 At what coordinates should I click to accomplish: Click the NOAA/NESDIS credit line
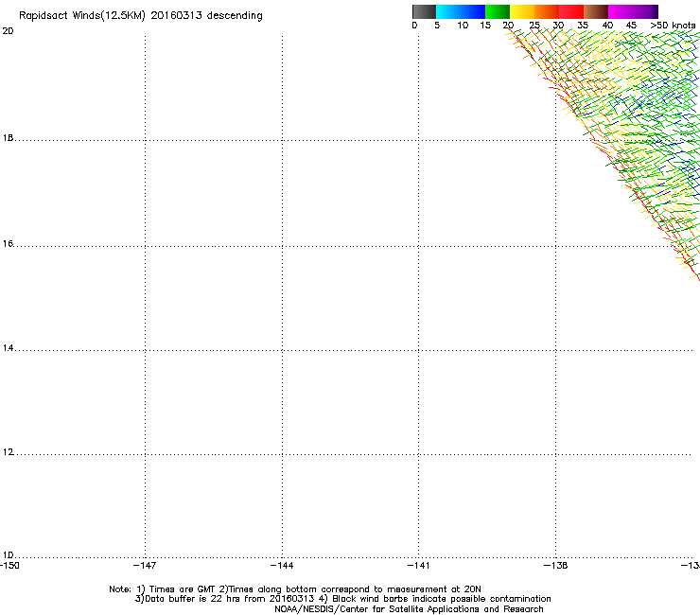pos(409,609)
